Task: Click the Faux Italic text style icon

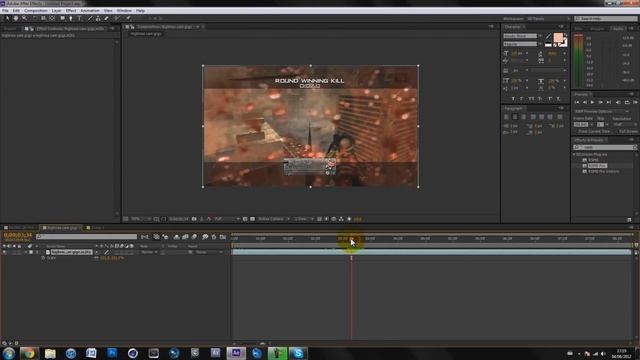Action: [522, 99]
